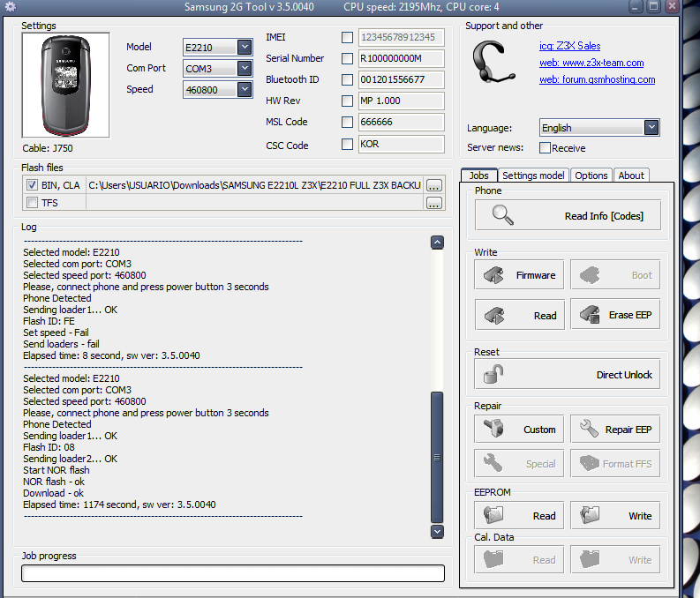
Task: Click the Custom repair drill icon
Action: click(493, 429)
